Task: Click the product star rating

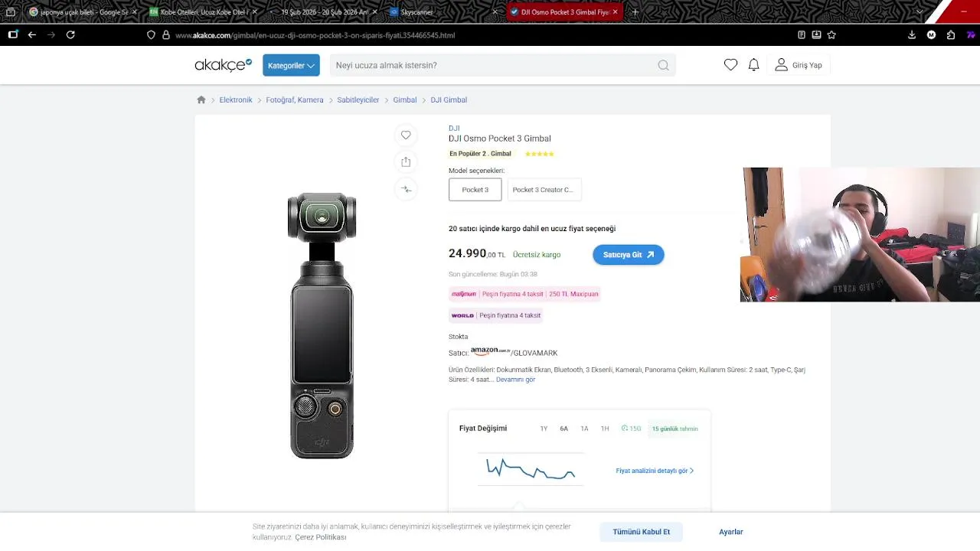Action: (539, 154)
